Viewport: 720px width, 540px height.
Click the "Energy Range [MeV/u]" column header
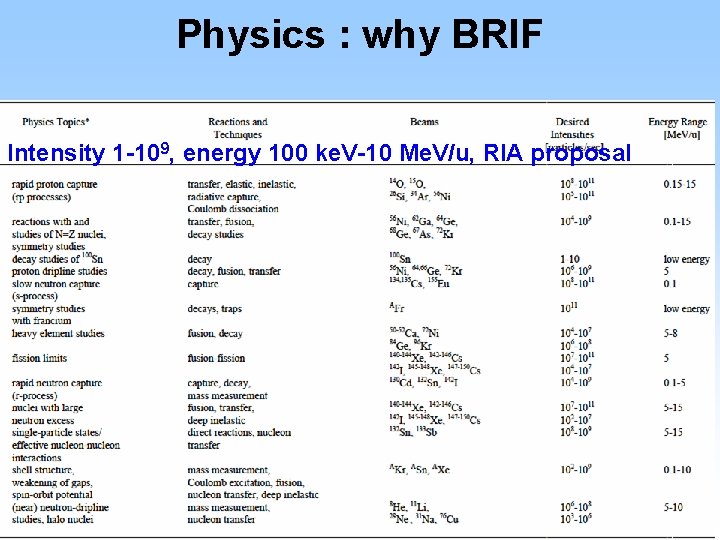point(677,128)
